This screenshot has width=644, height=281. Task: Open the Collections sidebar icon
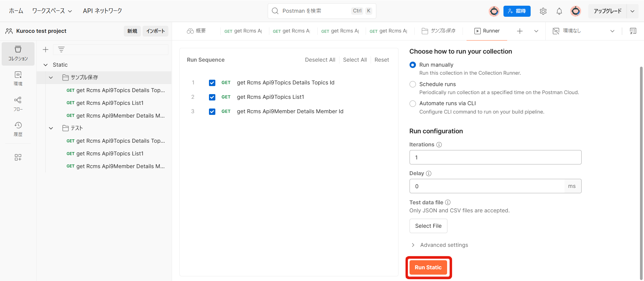tap(18, 53)
